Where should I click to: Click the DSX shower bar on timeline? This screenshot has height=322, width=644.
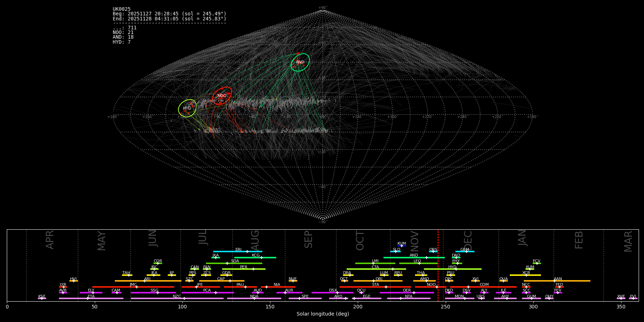[x=332, y=293]
